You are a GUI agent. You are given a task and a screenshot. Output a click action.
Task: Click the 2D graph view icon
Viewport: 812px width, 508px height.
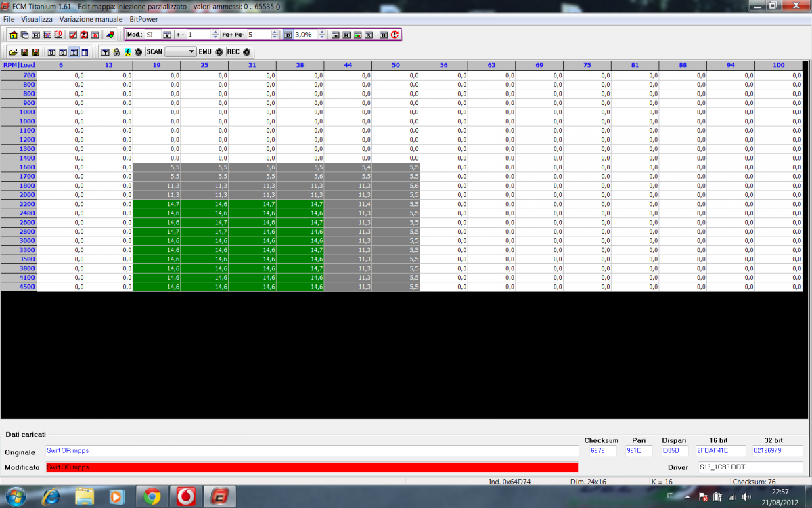(47, 35)
